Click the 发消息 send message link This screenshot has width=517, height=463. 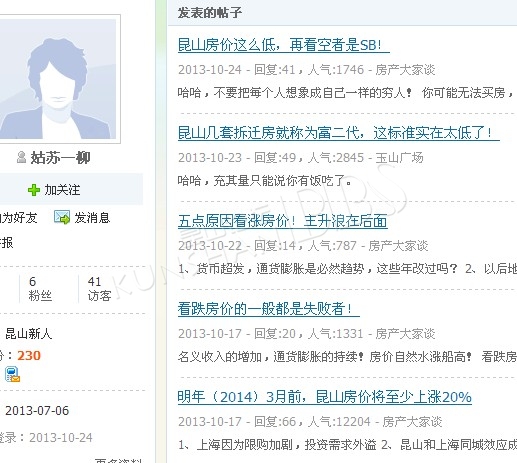point(92,218)
